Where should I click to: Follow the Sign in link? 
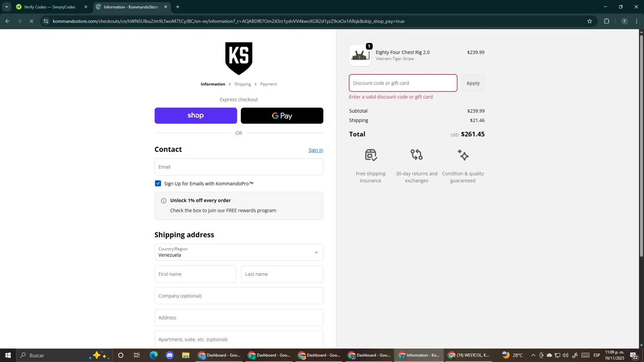[316, 150]
